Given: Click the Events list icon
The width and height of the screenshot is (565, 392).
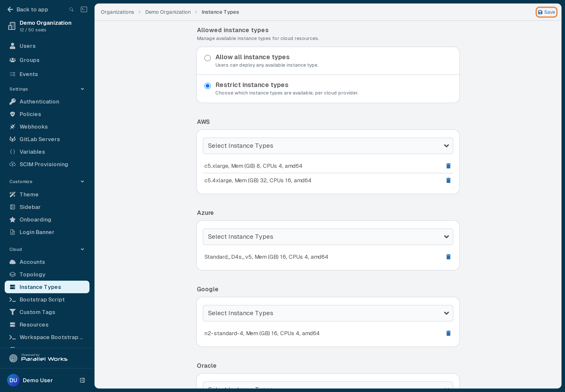Looking at the screenshot, I should click(x=13, y=74).
